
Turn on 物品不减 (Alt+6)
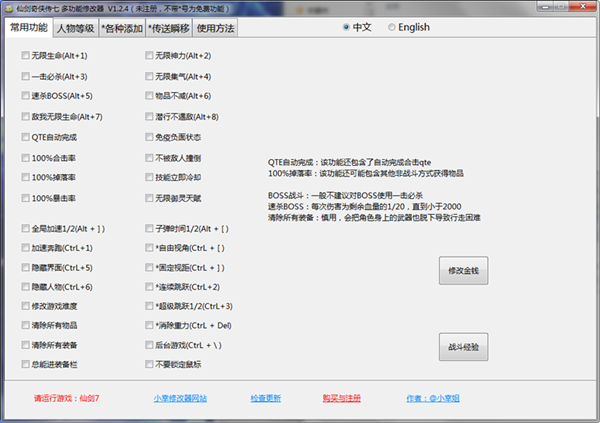coord(149,96)
